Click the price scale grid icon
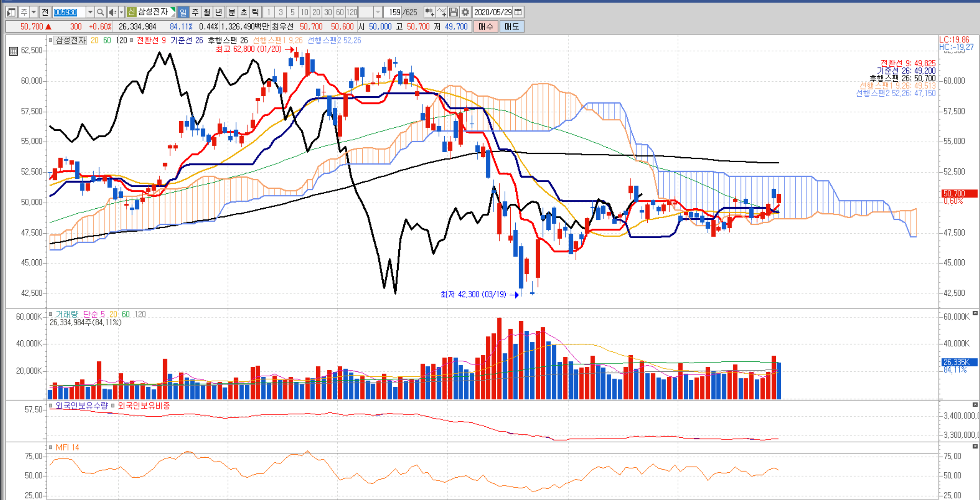This screenshot has height=500, width=980. [13, 51]
